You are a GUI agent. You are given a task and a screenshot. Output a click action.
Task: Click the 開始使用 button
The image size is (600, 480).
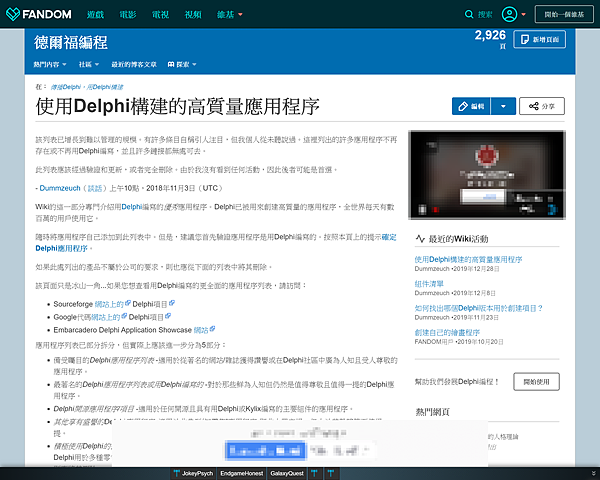pos(536,382)
